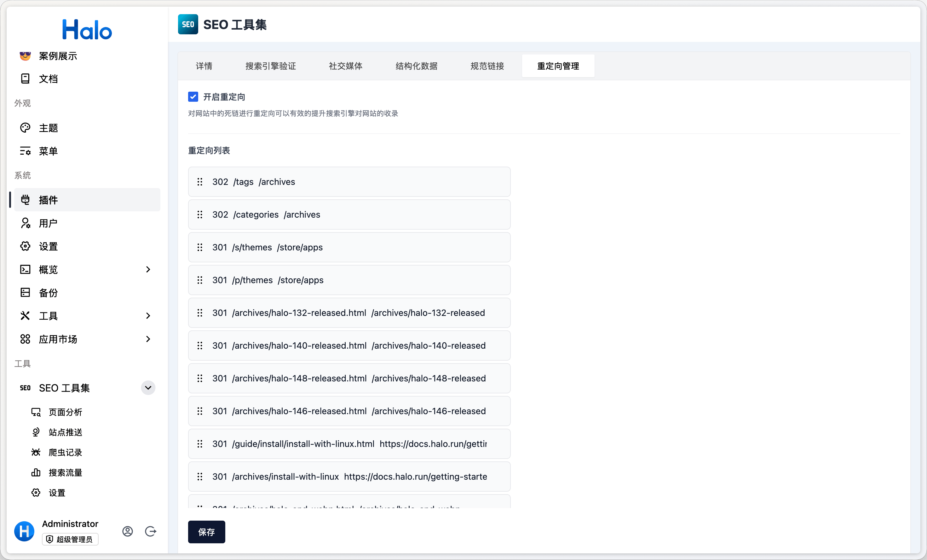Click the logout icon beside Administrator
The image size is (927, 560).
click(151, 531)
